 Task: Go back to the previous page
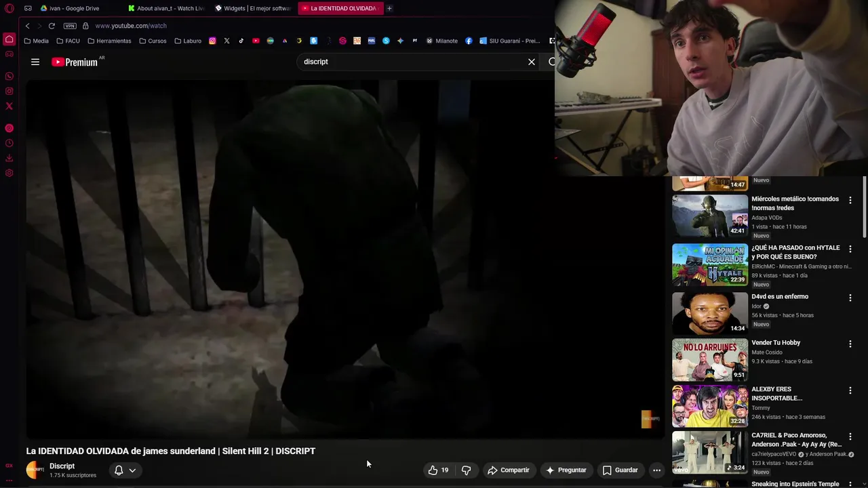(27, 26)
